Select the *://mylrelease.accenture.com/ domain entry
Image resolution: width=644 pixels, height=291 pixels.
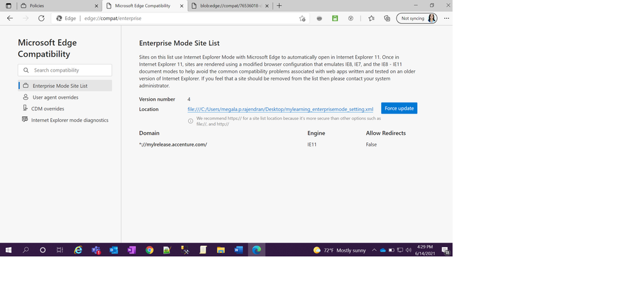(x=173, y=145)
